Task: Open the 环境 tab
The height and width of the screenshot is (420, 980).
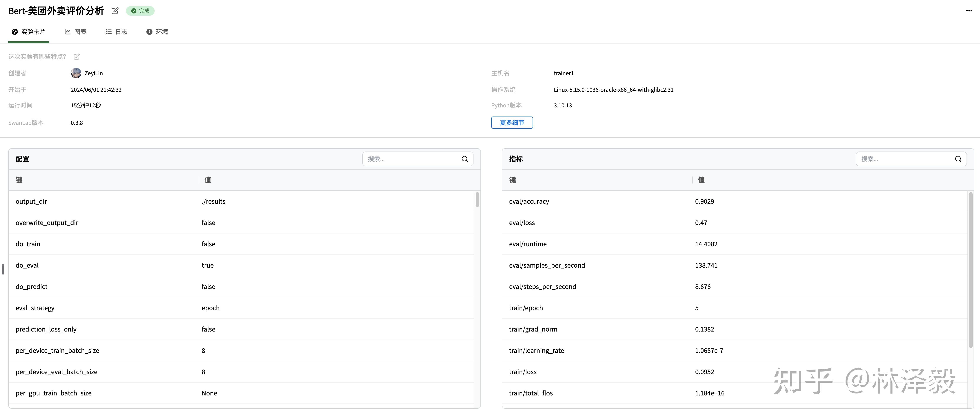Action: (x=157, y=32)
